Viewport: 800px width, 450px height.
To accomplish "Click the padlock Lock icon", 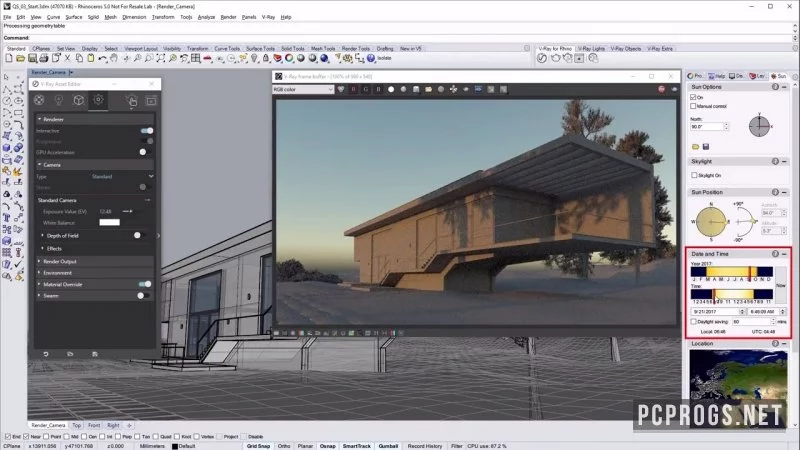I will tap(266, 58).
